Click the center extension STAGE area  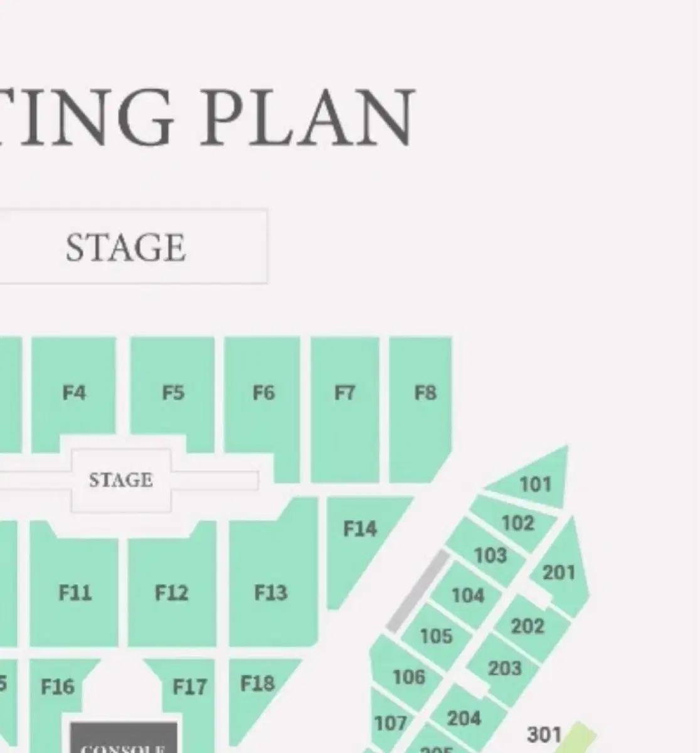tap(120, 480)
